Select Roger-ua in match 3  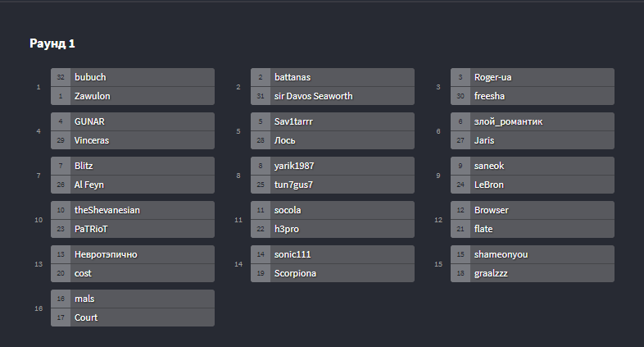[533, 77]
